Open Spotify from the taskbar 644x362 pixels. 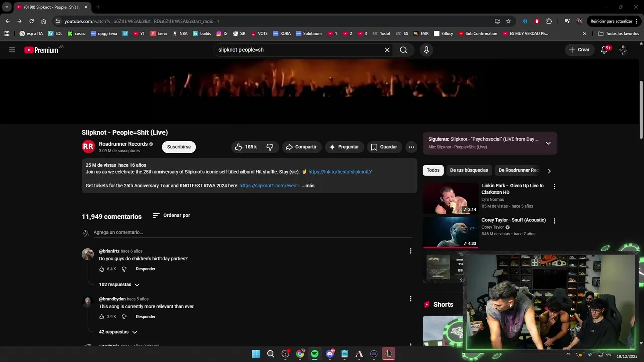coord(315,354)
